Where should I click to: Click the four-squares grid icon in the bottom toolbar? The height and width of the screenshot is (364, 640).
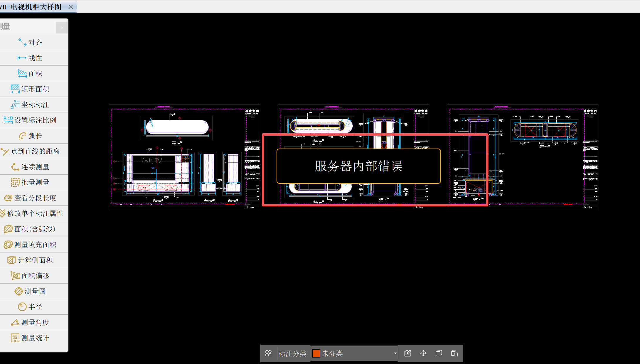click(x=268, y=353)
